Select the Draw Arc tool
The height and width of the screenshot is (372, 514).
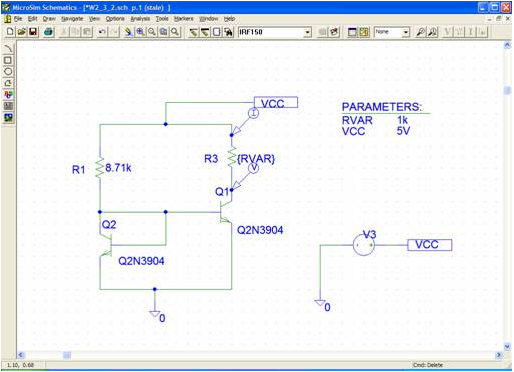(x=8, y=48)
